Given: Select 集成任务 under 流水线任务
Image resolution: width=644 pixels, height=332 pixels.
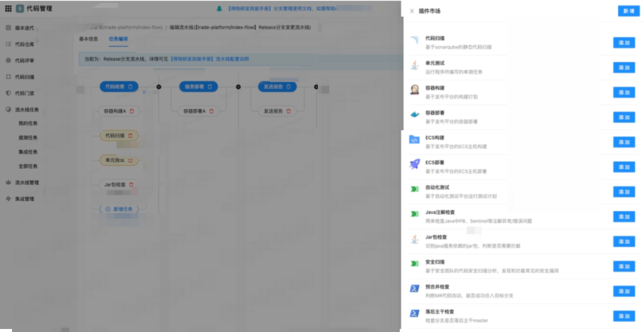Looking at the screenshot, I should [x=27, y=152].
